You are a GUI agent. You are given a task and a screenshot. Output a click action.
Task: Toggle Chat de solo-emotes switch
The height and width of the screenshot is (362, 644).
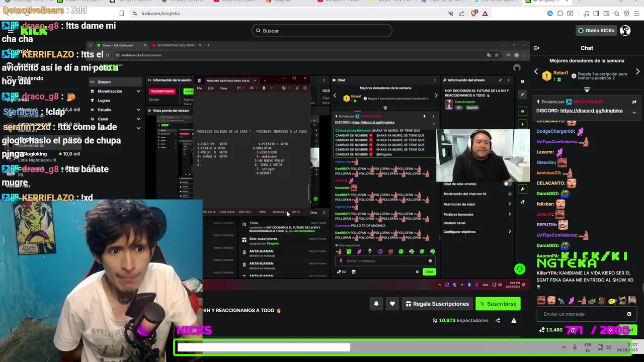coord(507,184)
